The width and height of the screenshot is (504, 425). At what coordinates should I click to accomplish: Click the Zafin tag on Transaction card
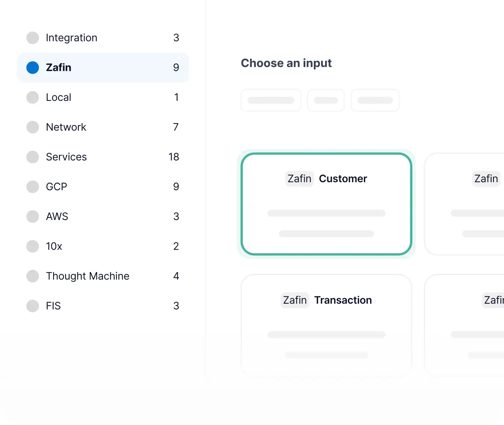[x=295, y=300]
